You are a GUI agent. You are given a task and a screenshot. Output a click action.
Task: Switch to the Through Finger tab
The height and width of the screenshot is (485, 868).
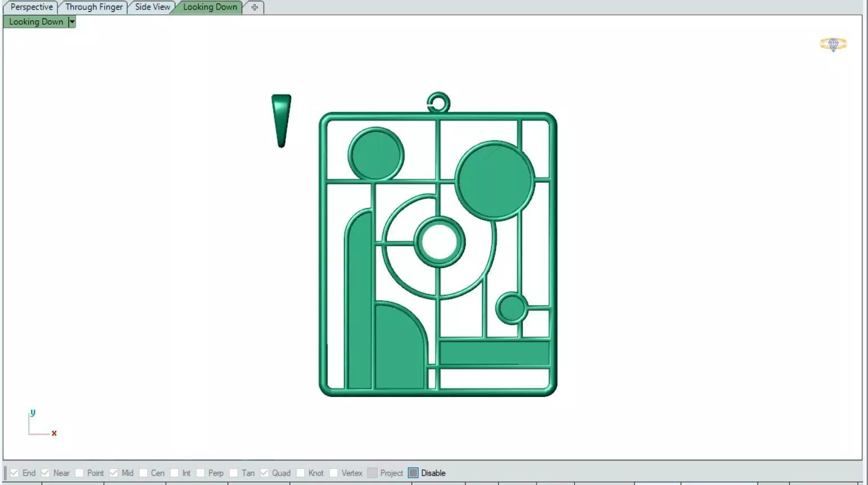pyautogui.click(x=94, y=7)
